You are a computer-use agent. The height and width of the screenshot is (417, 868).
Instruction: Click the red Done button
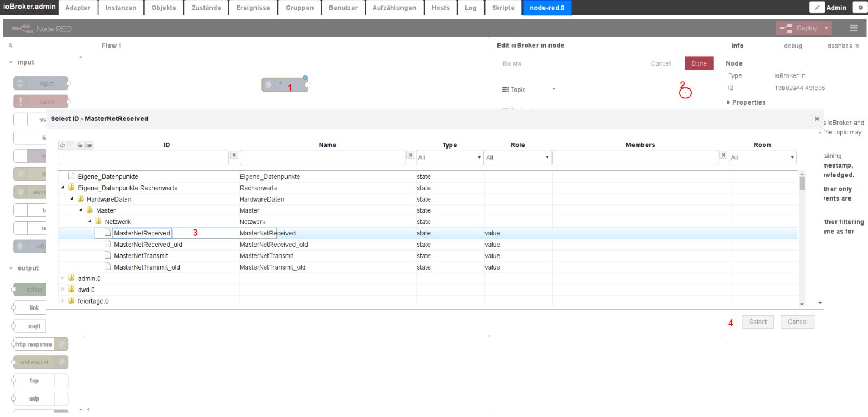(699, 63)
